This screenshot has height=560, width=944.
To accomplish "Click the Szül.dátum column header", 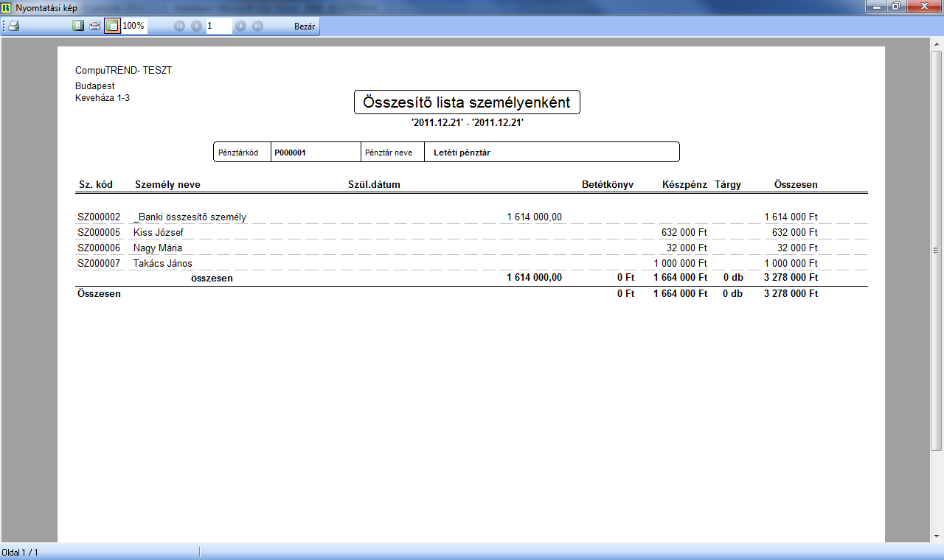I will click(374, 184).
